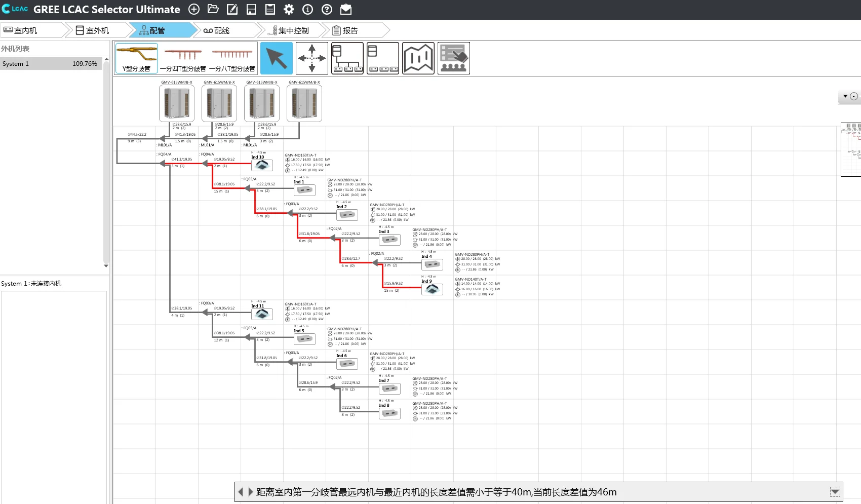Activate the arrow selection tool

(x=277, y=58)
